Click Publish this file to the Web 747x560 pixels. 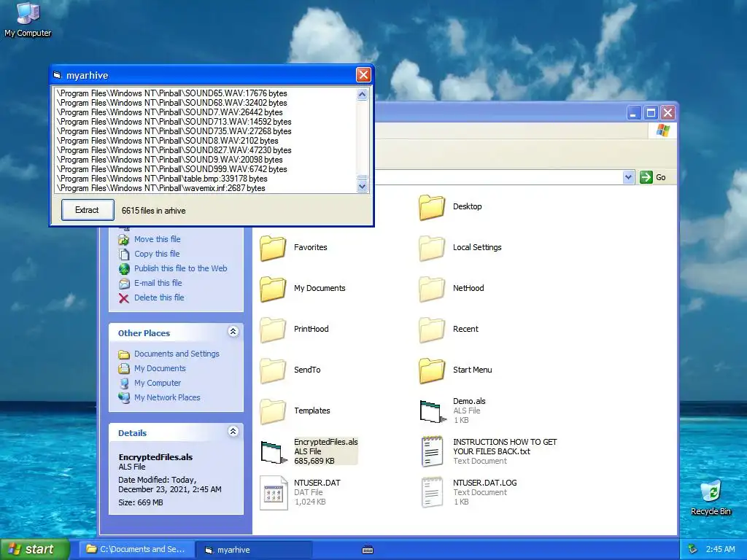coord(181,268)
